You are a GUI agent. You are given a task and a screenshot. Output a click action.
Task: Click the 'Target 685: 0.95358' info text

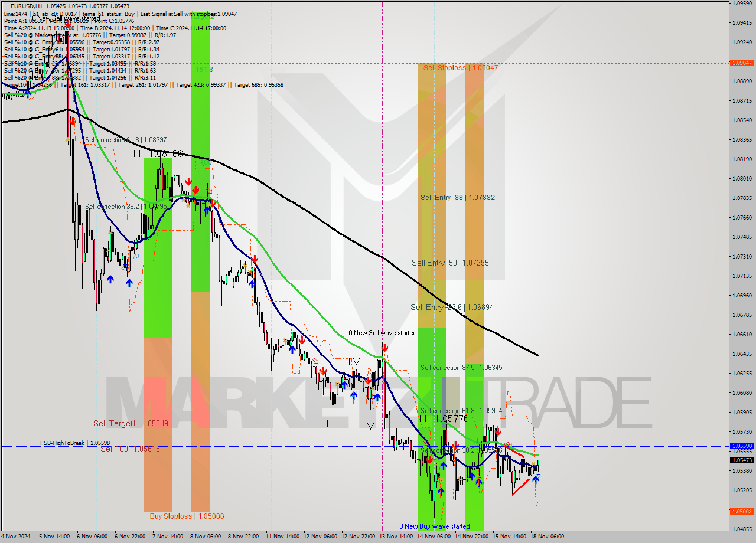(259, 84)
